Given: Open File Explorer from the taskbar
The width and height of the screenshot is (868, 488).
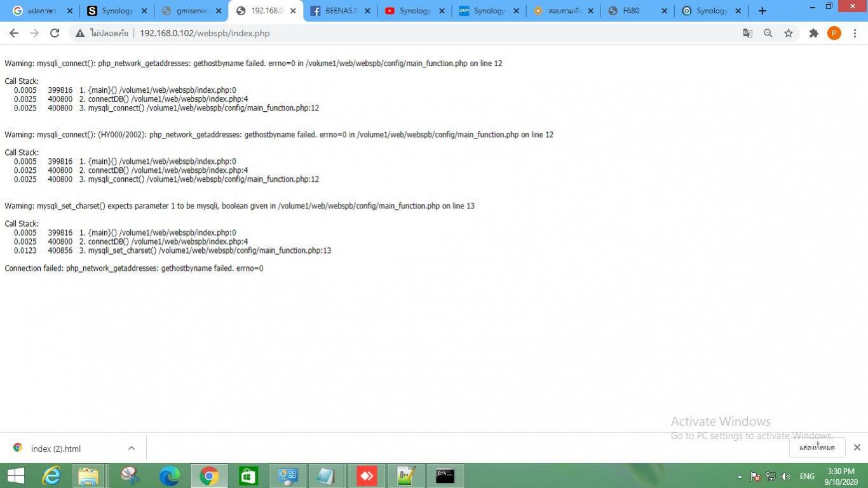Looking at the screenshot, I should pos(88,476).
